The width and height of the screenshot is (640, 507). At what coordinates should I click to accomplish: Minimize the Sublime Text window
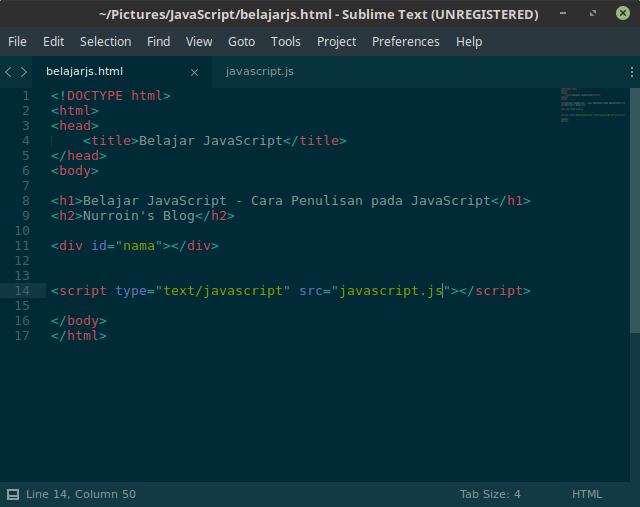click(x=563, y=13)
